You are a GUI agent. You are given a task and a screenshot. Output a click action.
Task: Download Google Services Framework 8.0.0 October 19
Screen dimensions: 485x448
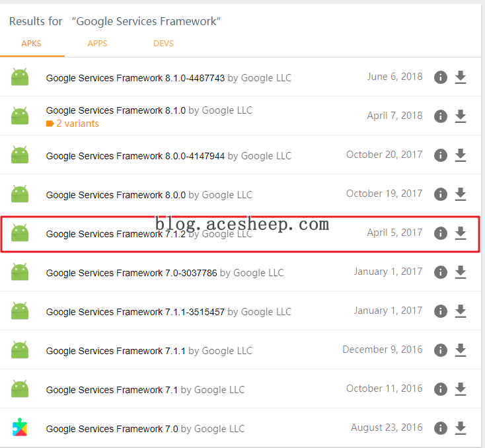[461, 194]
